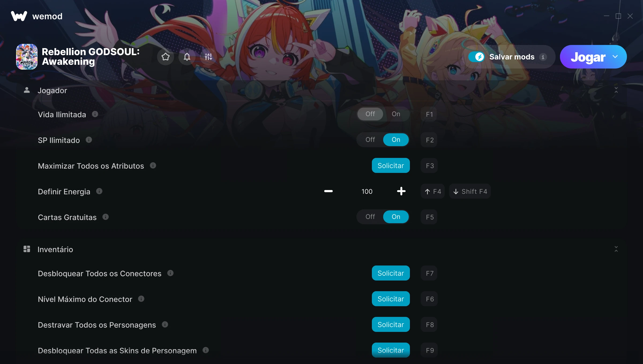Open notifications bell icon
This screenshot has height=364, width=643.
click(x=187, y=57)
